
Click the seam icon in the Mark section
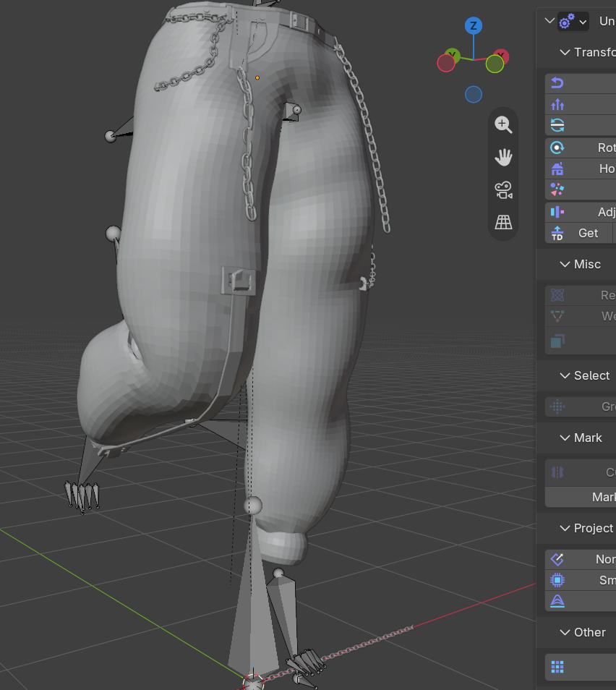pyautogui.click(x=557, y=472)
